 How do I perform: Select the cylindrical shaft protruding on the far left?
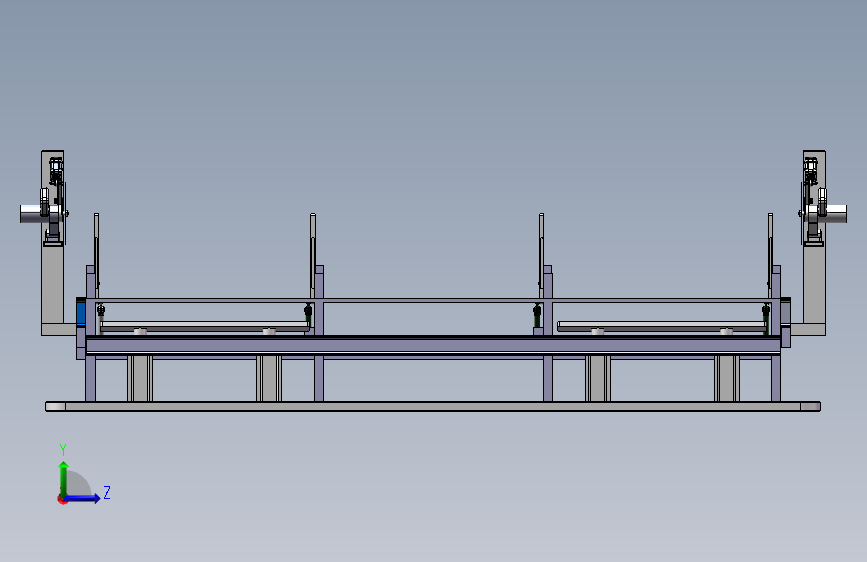tap(30, 214)
